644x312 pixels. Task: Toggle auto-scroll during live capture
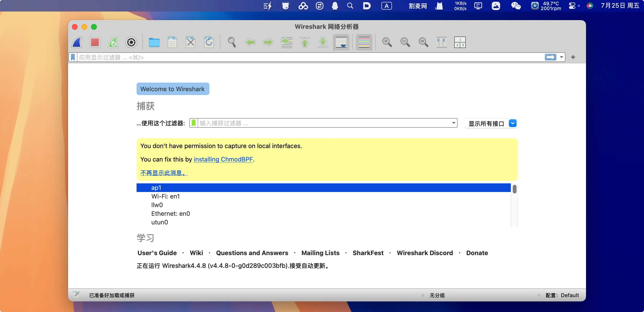(x=341, y=42)
